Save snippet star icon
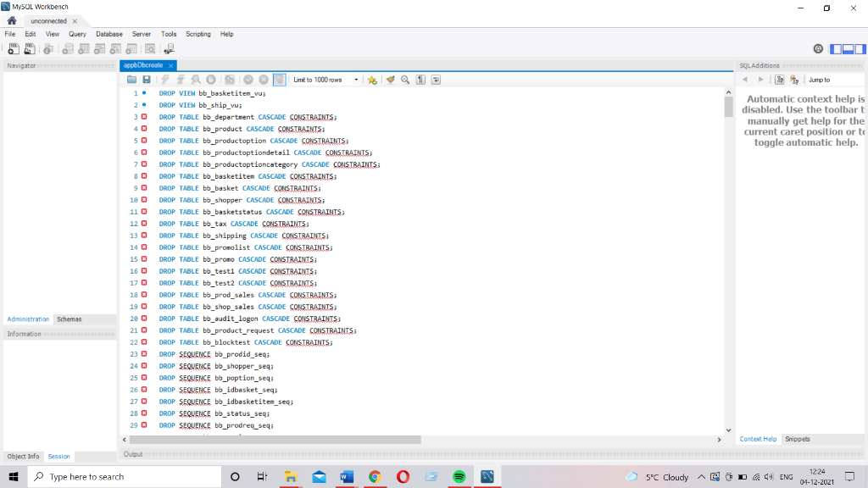Viewport: 868px width, 488px height. point(373,80)
